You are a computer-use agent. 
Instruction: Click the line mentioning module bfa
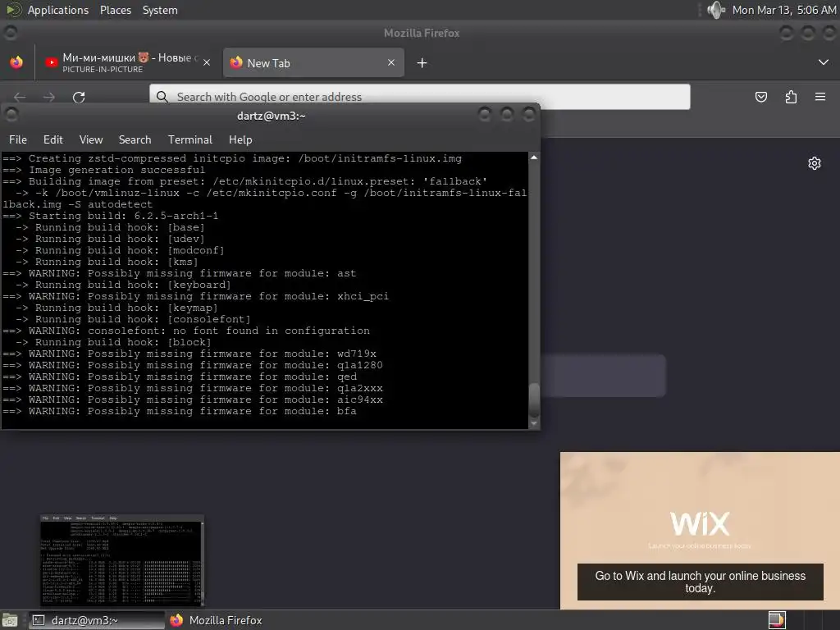coord(180,412)
